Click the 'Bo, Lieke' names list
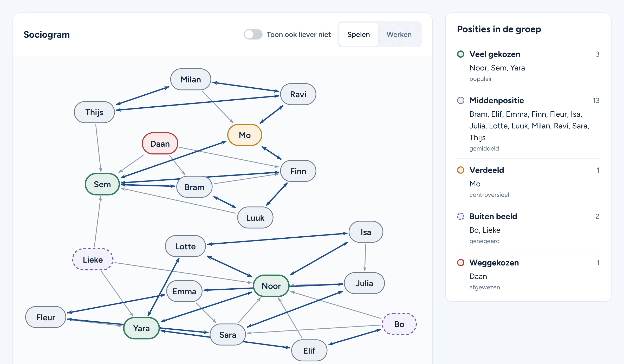The width and height of the screenshot is (624, 364). pyautogui.click(x=485, y=230)
